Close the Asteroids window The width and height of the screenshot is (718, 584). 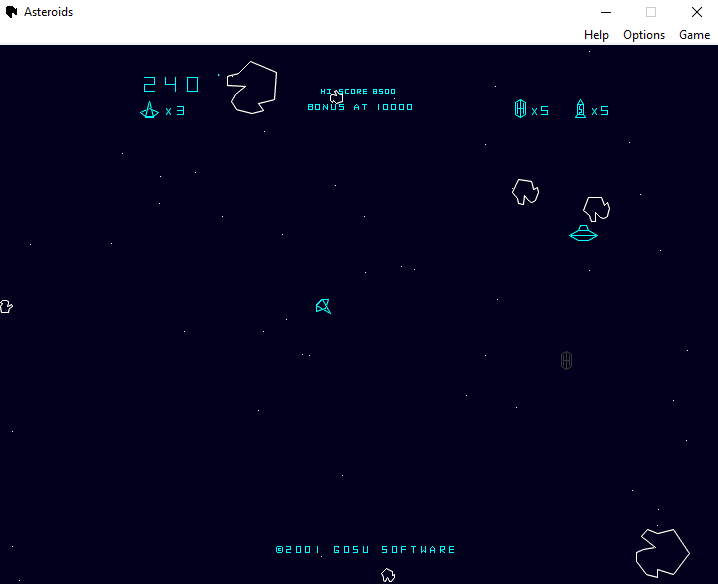click(x=696, y=12)
